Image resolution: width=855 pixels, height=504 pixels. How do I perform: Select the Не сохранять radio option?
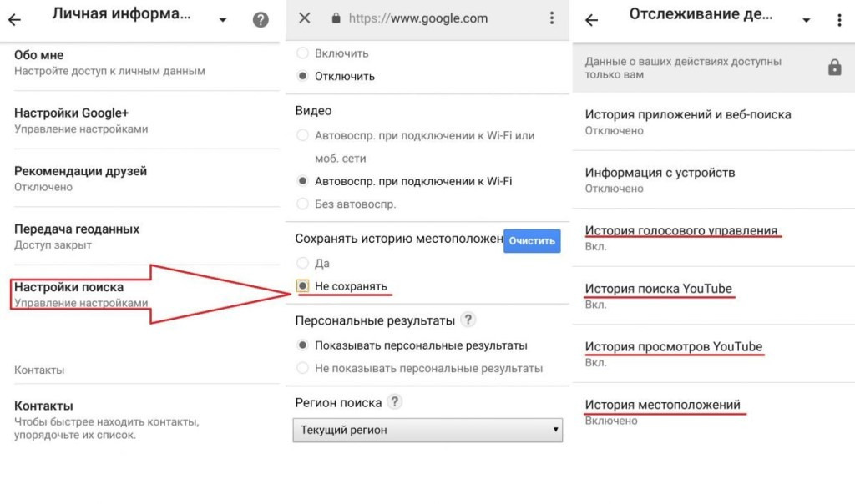coord(303,286)
